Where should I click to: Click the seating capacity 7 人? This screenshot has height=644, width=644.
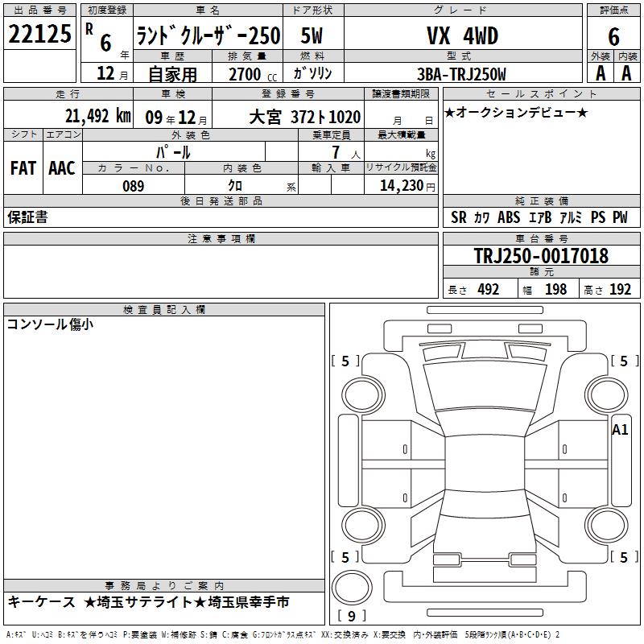(x=346, y=152)
